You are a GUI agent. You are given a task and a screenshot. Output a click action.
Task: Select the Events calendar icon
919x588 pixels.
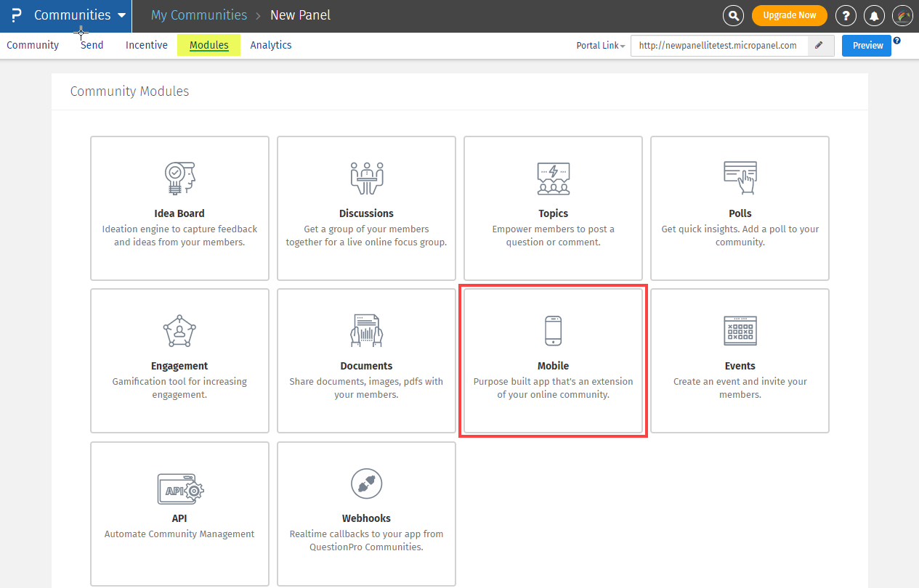pos(740,330)
